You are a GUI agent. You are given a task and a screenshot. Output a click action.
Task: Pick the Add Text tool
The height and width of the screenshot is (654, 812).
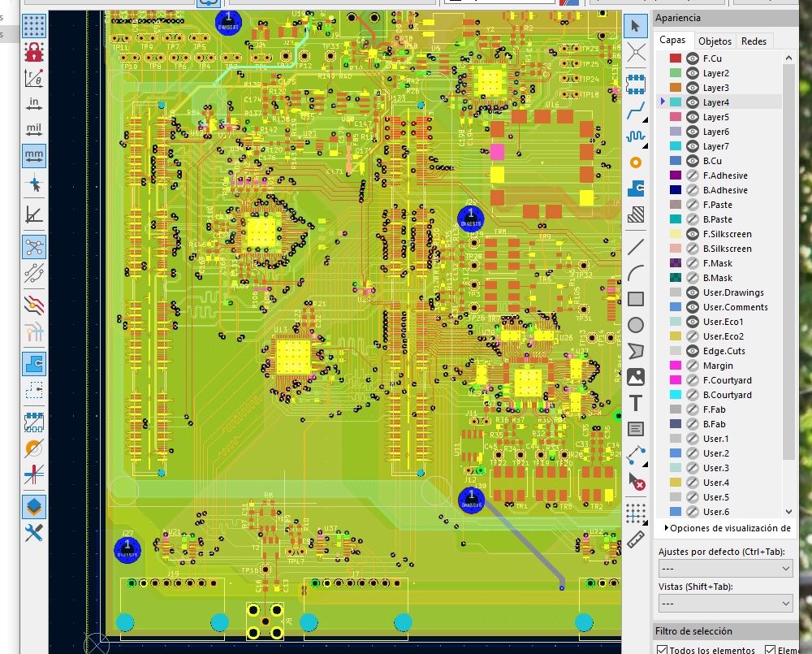[x=636, y=403]
